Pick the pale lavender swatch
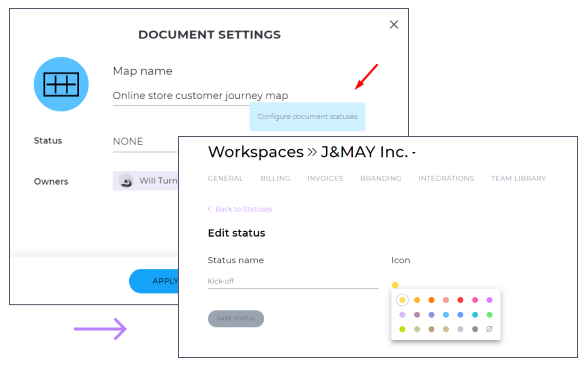The image size is (586, 371). point(402,315)
